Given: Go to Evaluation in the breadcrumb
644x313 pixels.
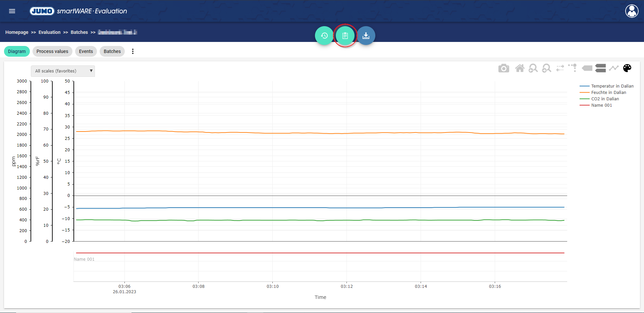Looking at the screenshot, I should pyautogui.click(x=49, y=32).
